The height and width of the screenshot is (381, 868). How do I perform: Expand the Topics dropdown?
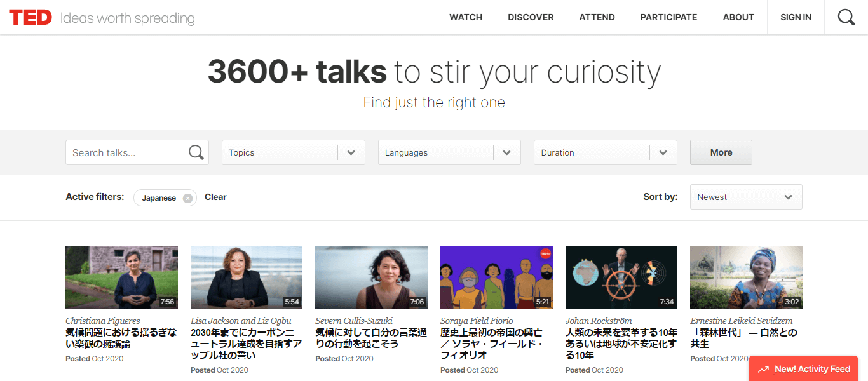(x=294, y=152)
